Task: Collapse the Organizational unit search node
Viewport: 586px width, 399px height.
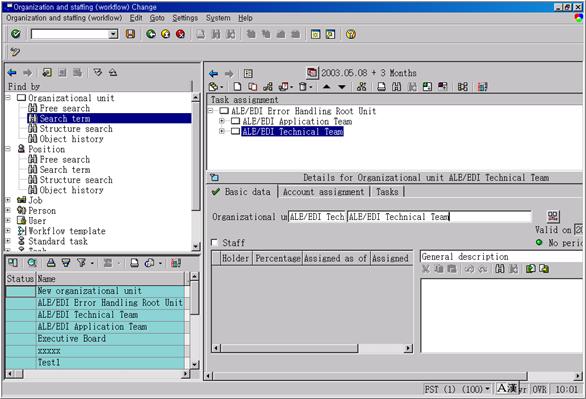Action: [8, 98]
